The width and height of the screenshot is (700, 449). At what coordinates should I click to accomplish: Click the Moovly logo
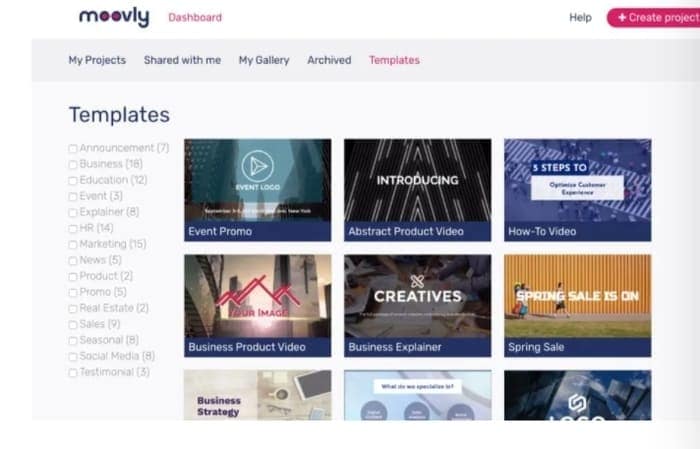tap(114, 17)
